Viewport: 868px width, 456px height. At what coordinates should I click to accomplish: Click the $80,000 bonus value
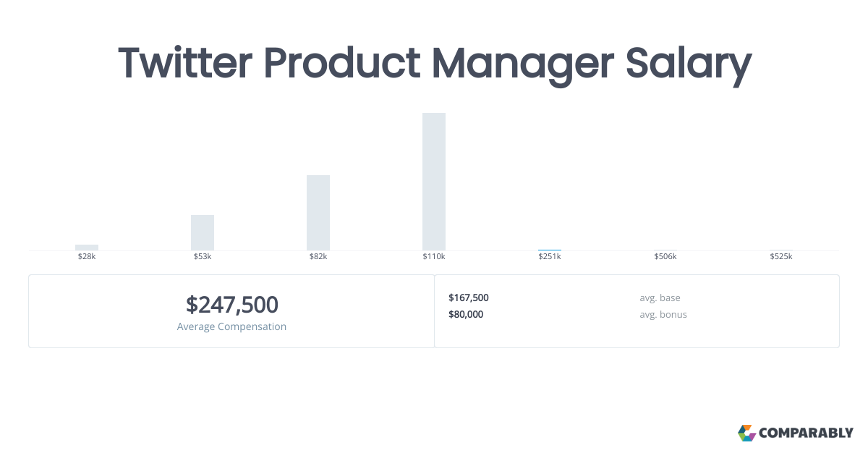click(466, 314)
